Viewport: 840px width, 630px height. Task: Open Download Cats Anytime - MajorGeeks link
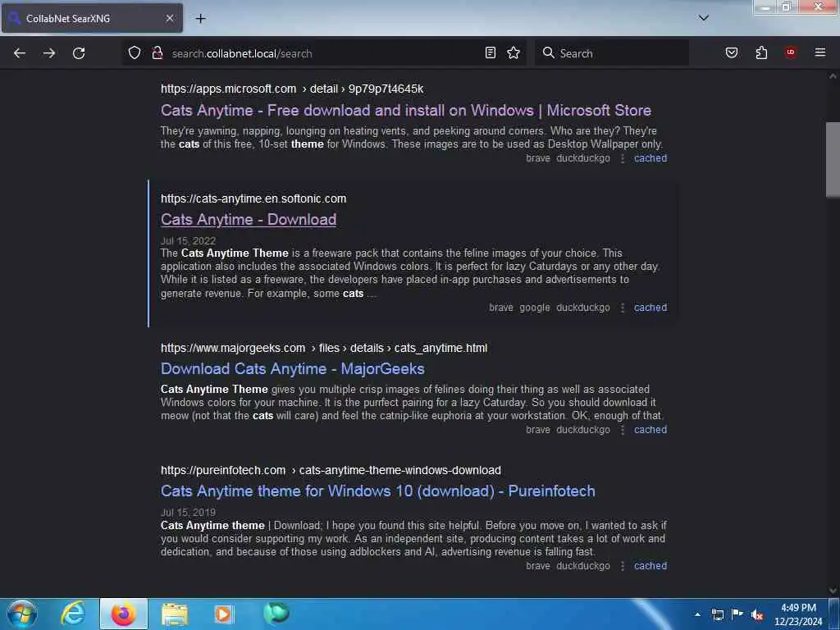[x=293, y=369]
